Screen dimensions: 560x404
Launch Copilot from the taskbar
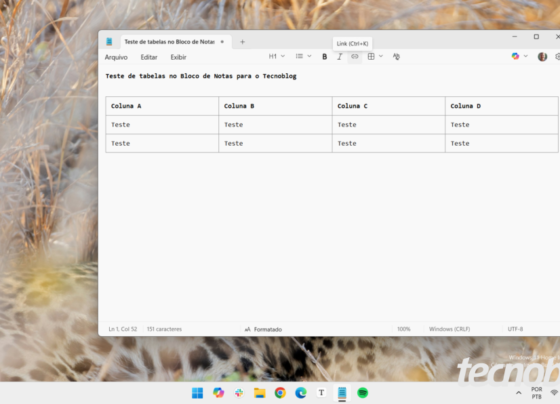coord(218,393)
